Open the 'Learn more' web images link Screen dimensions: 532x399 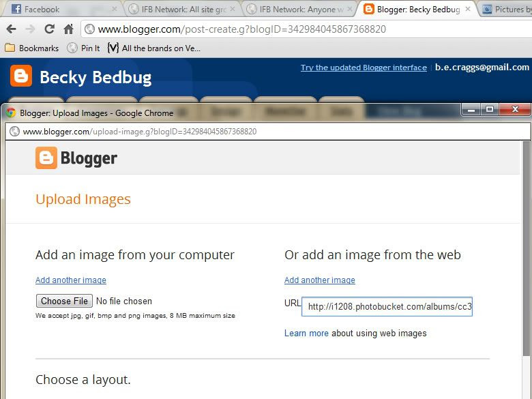(x=306, y=333)
